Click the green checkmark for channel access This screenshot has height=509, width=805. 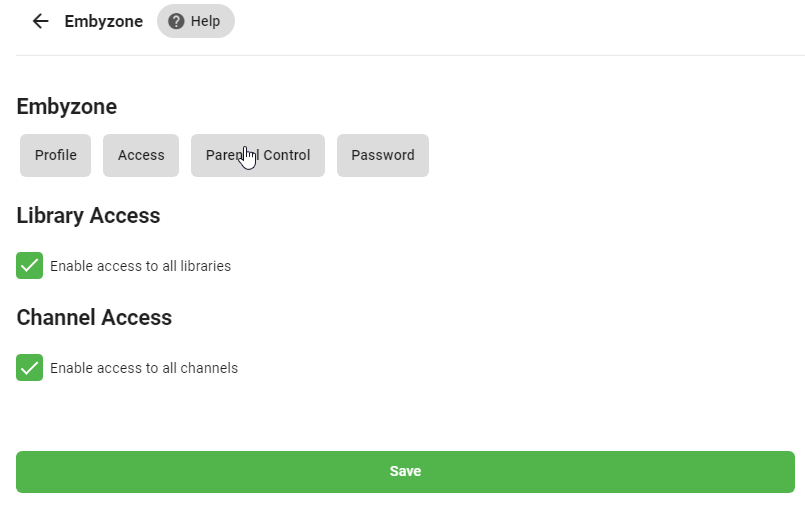click(30, 368)
